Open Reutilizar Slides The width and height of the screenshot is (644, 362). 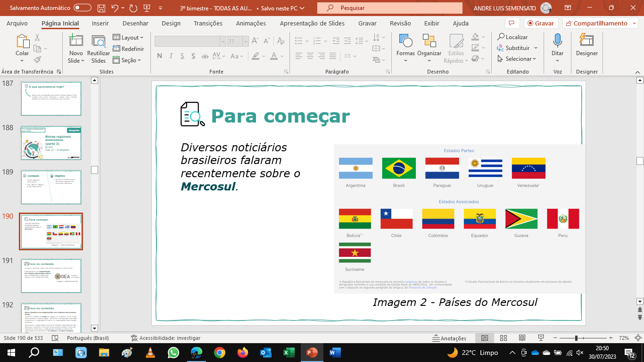(x=99, y=49)
